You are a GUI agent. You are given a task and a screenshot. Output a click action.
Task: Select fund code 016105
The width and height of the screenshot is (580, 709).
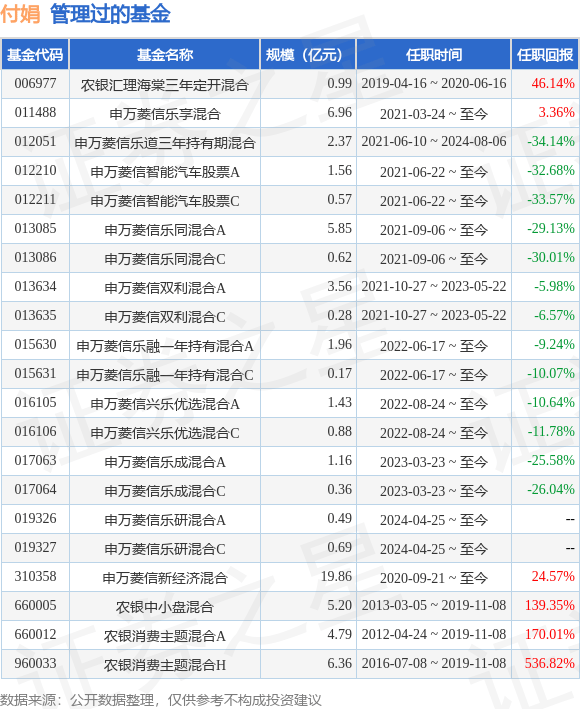(x=35, y=402)
